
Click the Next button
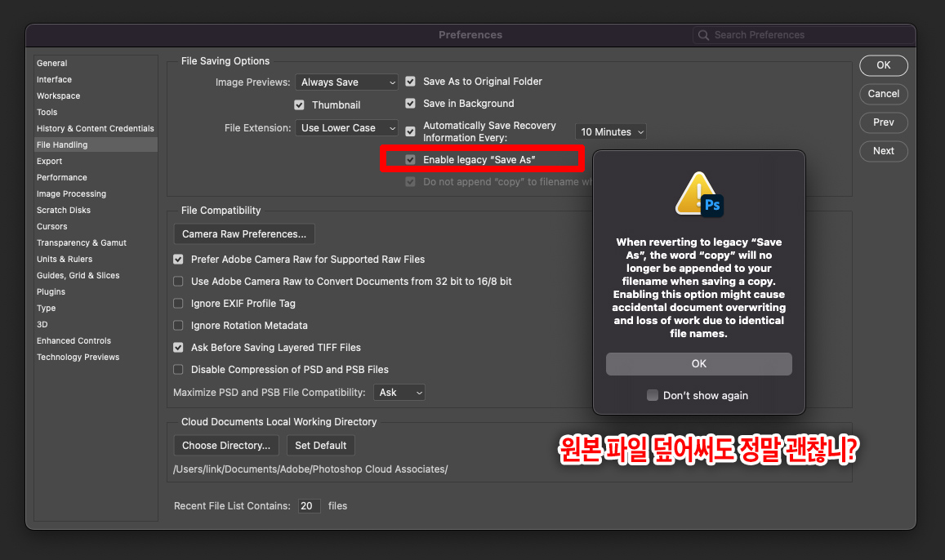pyautogui.click(x=884, y=150)
